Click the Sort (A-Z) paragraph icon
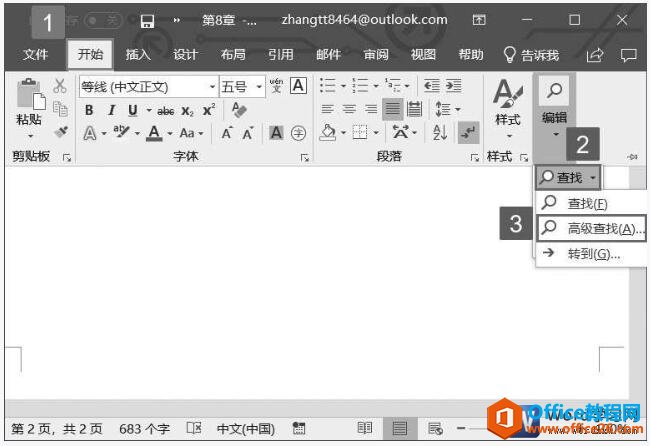650x446 pixels. [440, 133]
